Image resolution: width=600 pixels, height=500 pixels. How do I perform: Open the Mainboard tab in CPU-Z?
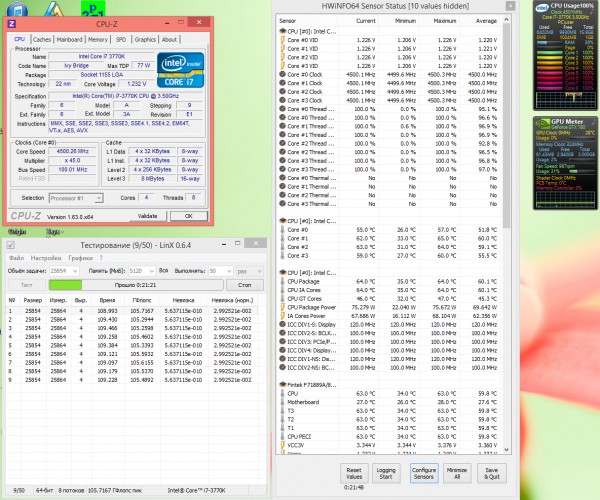pos(69,39)
